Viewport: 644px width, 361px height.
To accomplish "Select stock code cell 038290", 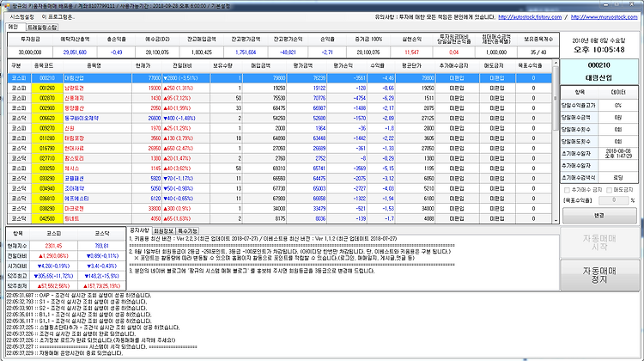I will (x=47, y=209).
